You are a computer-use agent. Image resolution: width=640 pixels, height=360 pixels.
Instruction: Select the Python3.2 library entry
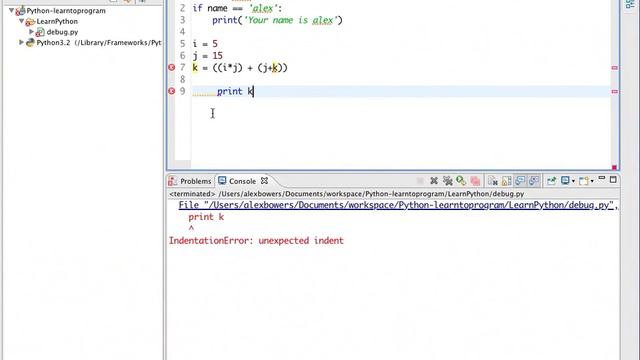99,42
